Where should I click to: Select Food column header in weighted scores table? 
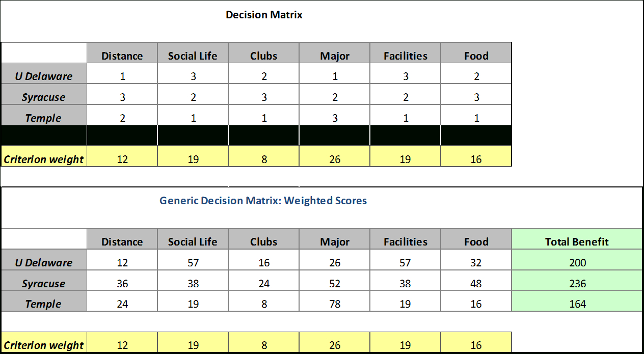tap(476, 242)
